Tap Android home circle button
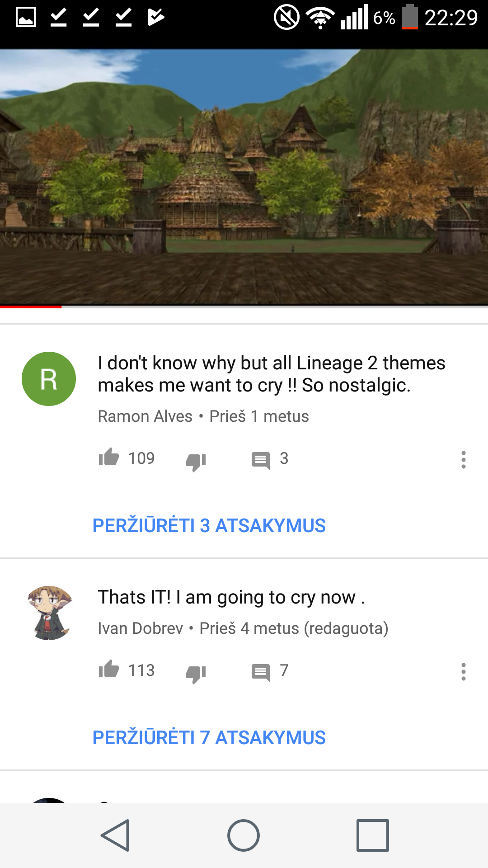 coord(244,835)
